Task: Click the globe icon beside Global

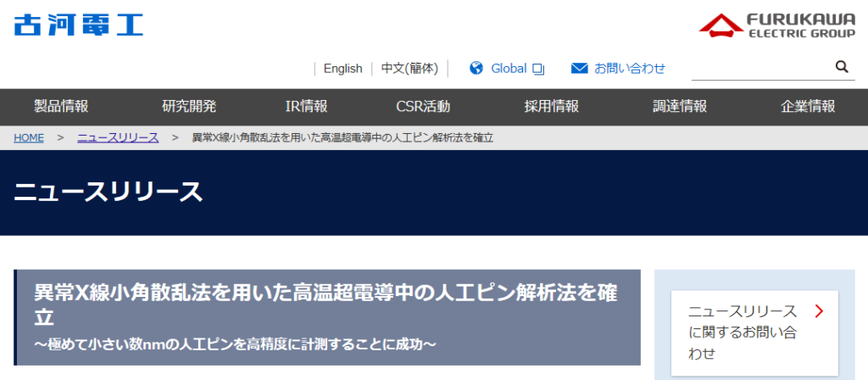Action: (476, 68)
